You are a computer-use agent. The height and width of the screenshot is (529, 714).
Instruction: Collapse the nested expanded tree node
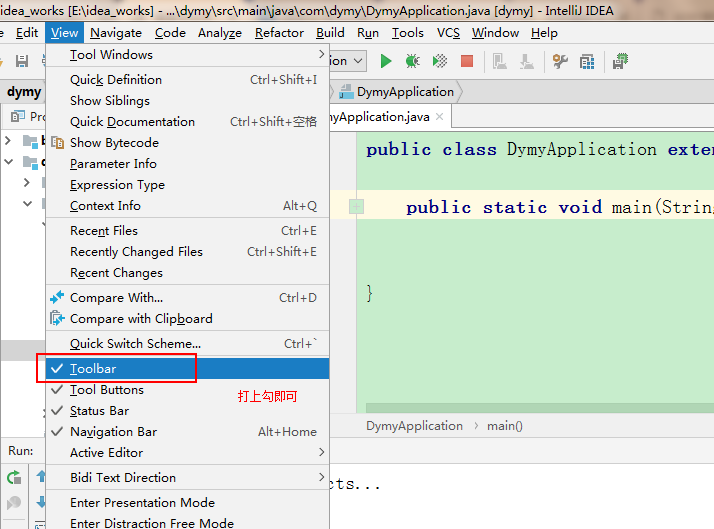[28, 203]
